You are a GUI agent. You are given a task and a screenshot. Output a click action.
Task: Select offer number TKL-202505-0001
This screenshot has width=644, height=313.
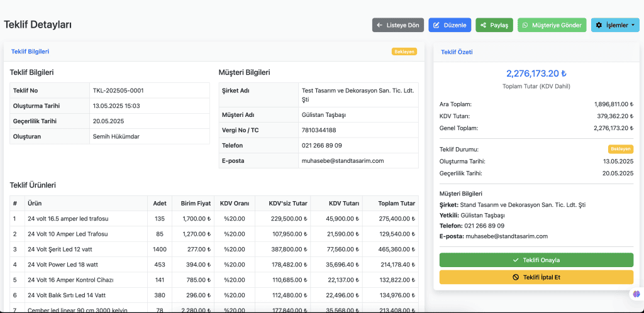pyautogui.click(x=118, y=91)
